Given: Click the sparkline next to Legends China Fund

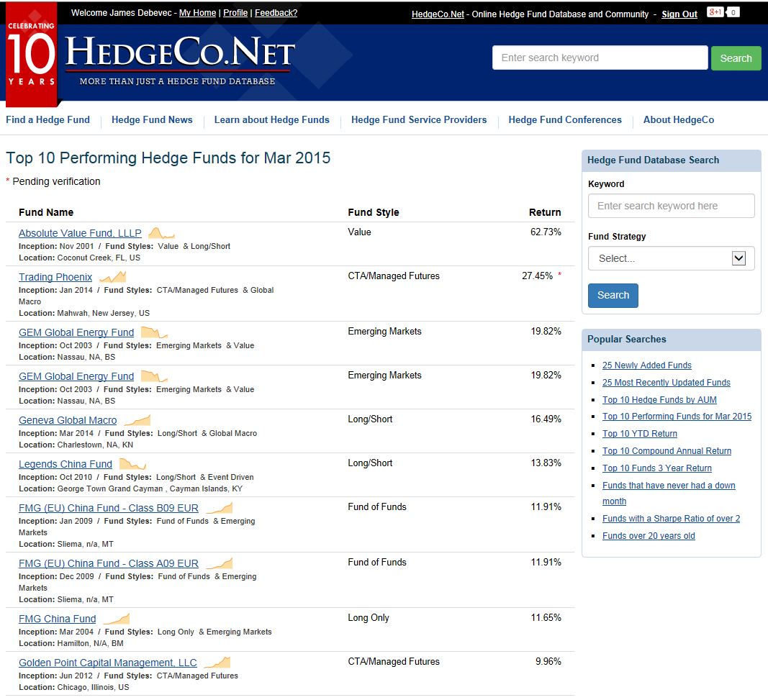Looking at the screenshot, I should [132, 463].
